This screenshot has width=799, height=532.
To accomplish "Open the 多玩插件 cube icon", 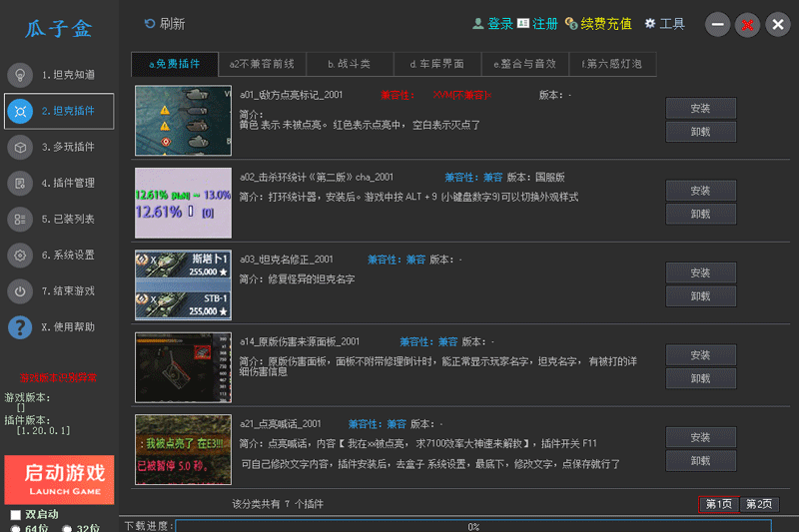I will [20, 147].
